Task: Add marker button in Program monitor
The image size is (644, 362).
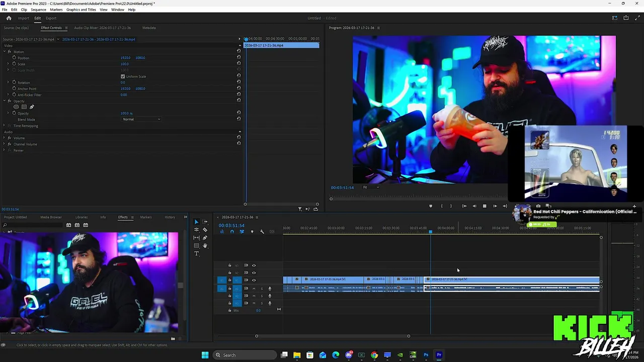Action: coord(430,206)
